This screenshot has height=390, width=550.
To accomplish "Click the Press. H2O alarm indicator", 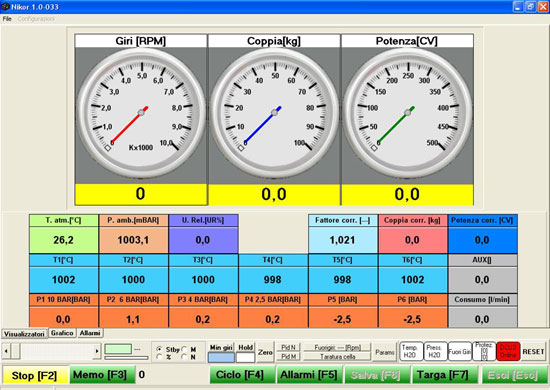I will tap(436, 351).
